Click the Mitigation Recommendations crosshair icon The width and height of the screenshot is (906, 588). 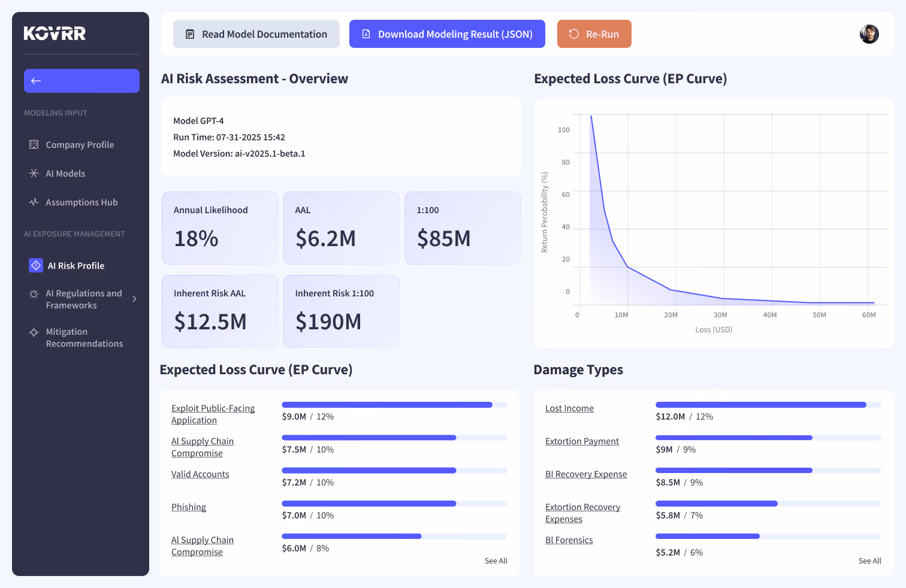click(x=34, y=332)
